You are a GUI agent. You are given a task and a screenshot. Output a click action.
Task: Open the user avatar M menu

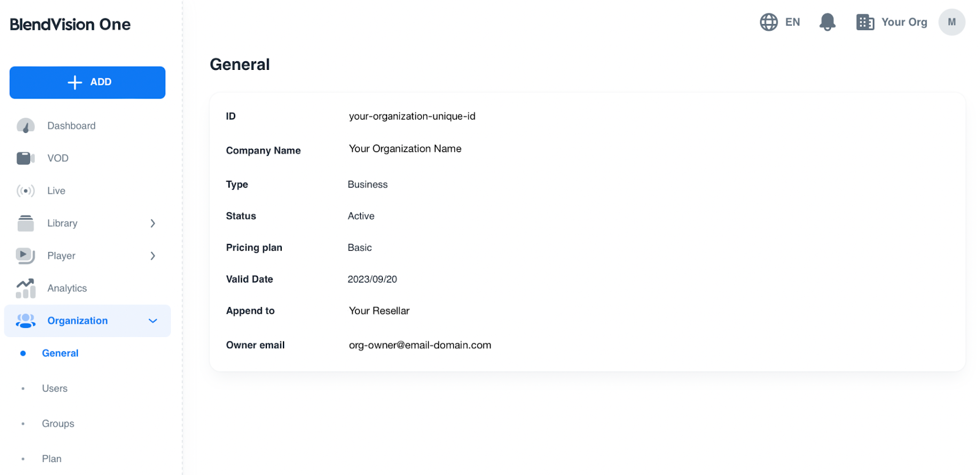951,23
